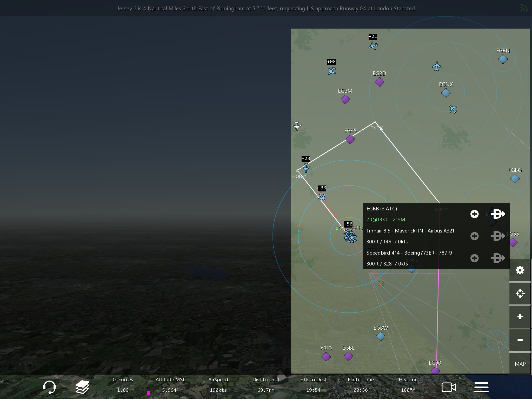Screen dimensions: 532x399
Task: Tap aircraft labeled +21 on map
Action: point(373,46)
